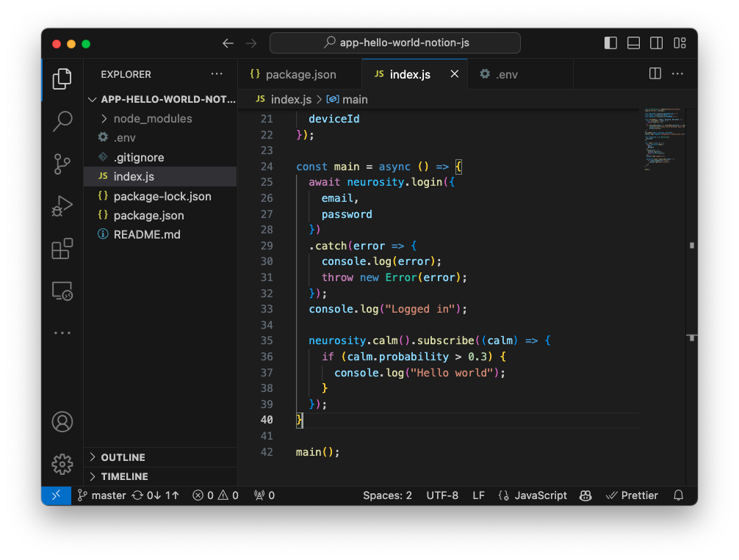This screenshot has width=739, height=560.
Task: Click the notifications bell in status bar
Action: tap(678, 495)
